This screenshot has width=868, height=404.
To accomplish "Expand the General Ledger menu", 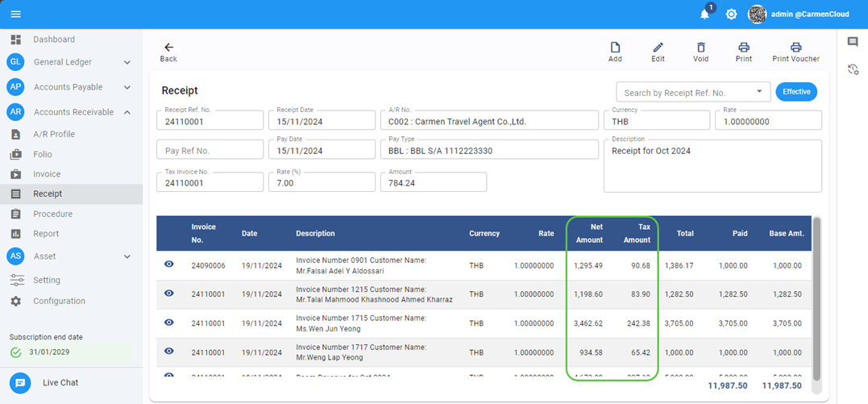I will click(x=127, y=62).
